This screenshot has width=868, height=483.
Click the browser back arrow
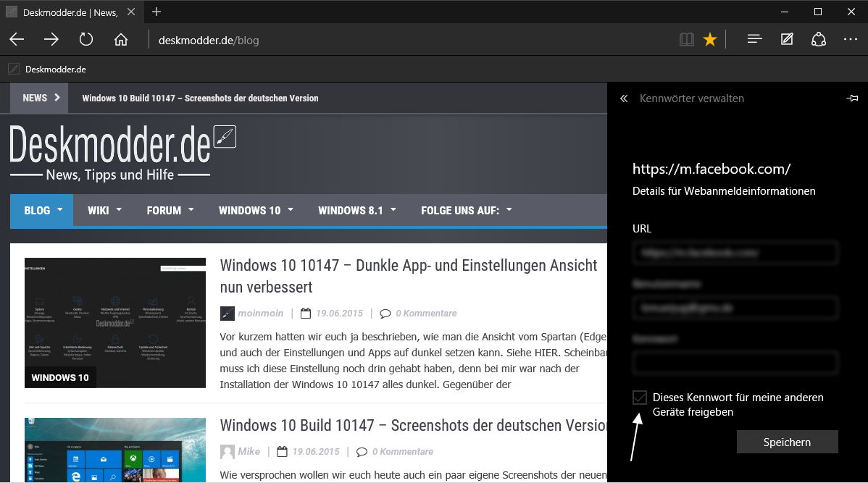[17, 40]
